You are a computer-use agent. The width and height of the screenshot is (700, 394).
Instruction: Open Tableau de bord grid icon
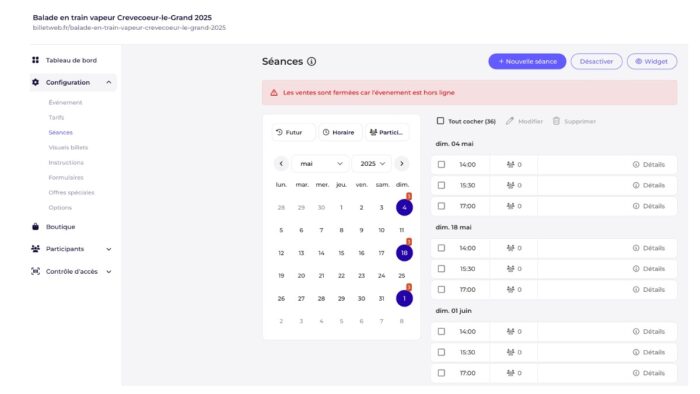coord(36,60)
